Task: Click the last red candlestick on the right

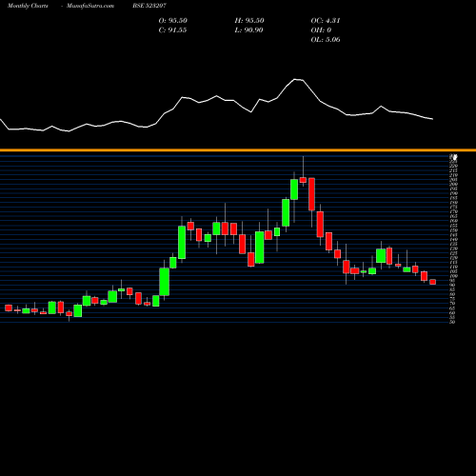Action: pos(433,282)
